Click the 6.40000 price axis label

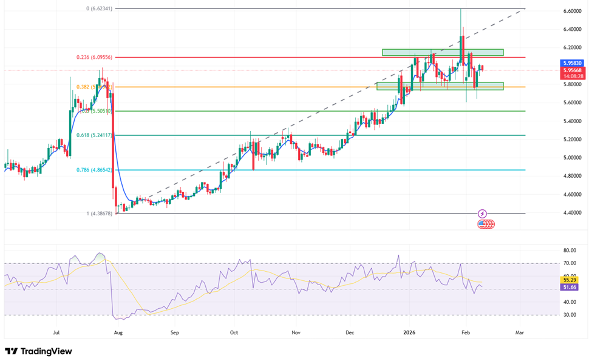pyautogui.click(x=572, y=29)
